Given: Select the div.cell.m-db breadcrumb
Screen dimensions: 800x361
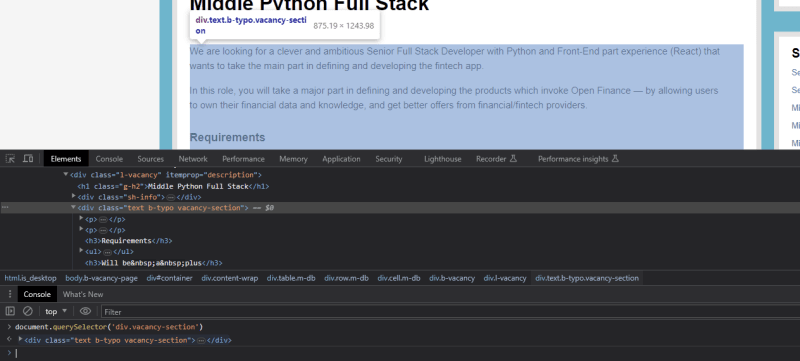Looking at the screenshot, I should (399, 278).
